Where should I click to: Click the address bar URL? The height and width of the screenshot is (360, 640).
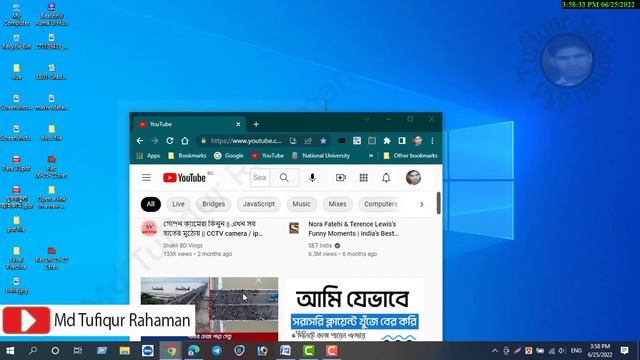[246, 141]
